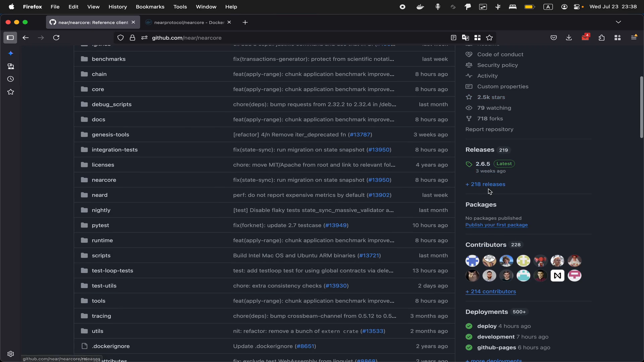Open the Downloads panel

[569, 38]
